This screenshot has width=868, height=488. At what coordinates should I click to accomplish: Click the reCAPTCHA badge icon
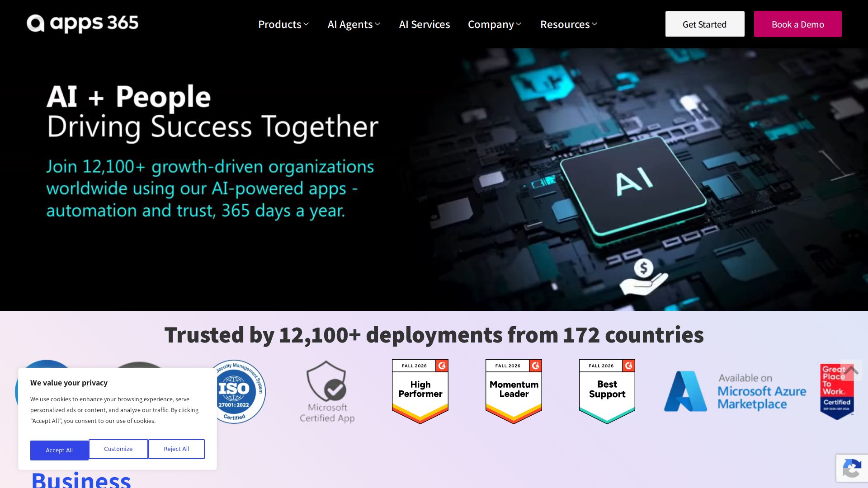coord(852,468)
